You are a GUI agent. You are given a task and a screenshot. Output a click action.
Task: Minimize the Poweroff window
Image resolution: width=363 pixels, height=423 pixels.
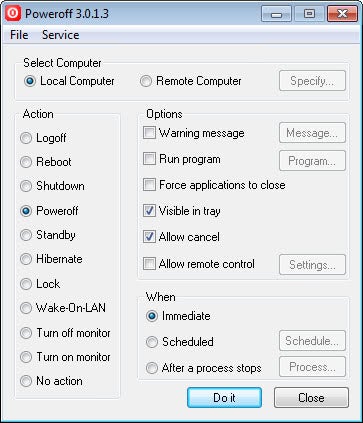pos(276,14)
